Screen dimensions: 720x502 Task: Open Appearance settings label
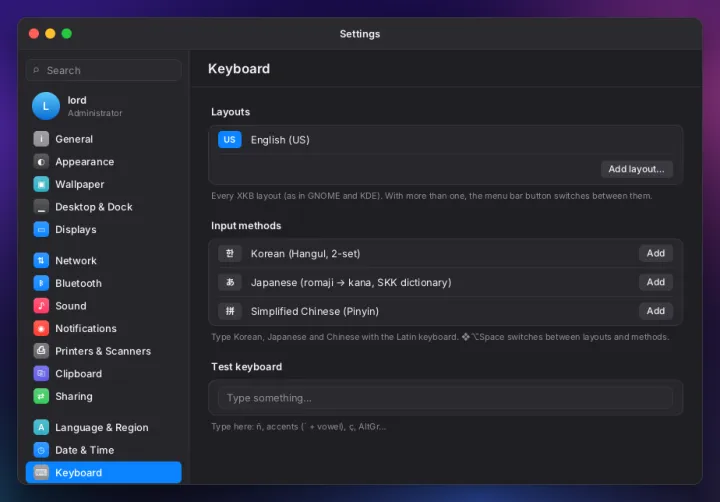(x=84, y=162)
